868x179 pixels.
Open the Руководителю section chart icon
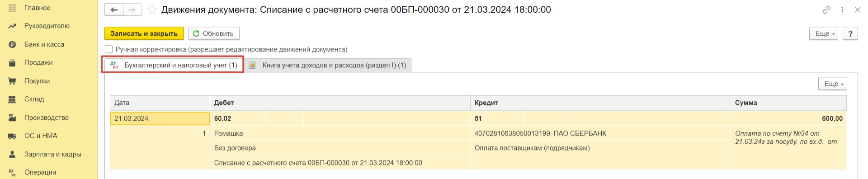12,26
